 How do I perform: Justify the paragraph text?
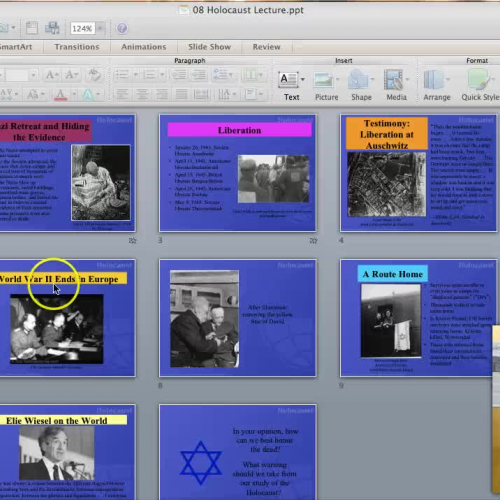click(x=182, y=95)
